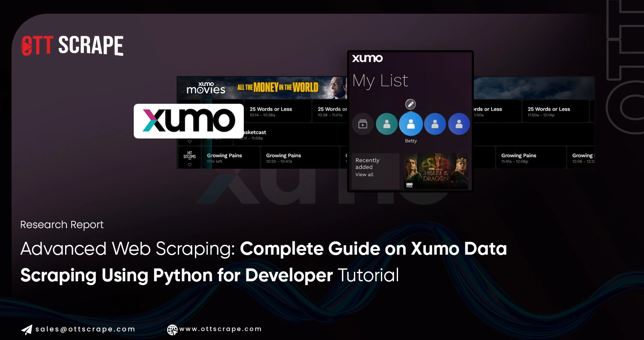
Task: Click the heart icon under Hit Sitcoms
Action: 190,165
